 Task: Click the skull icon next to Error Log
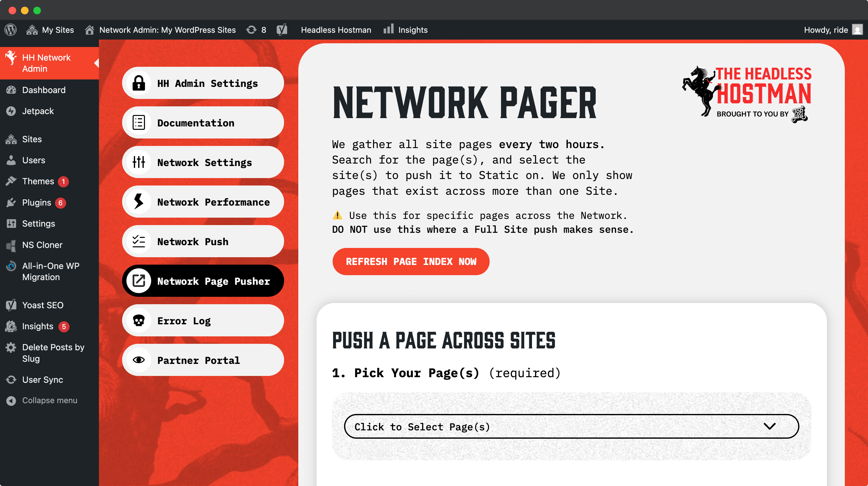tap(138, 321)
